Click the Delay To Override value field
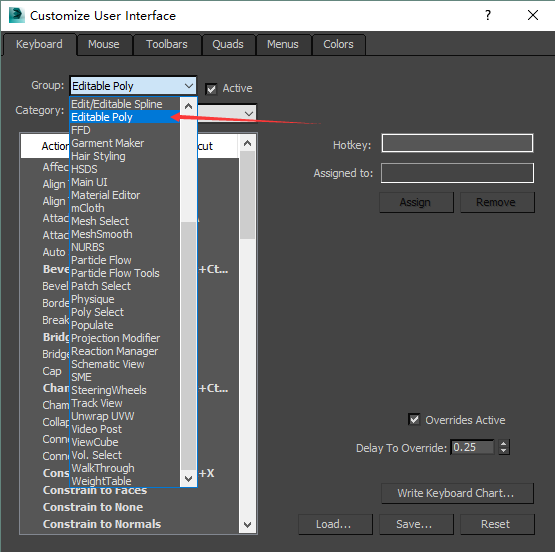The height and width of the screenshot is (552, 555). pyautogui.click(x=473, y=447)
